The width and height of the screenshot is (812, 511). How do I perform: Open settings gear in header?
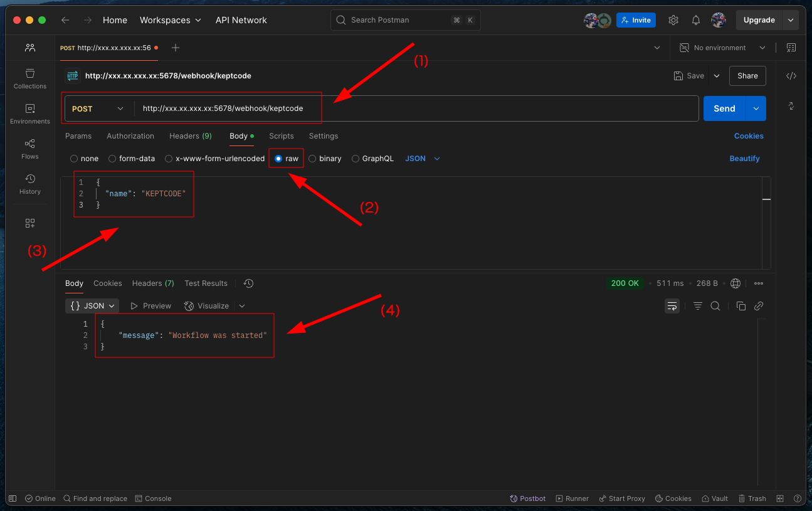673,20
